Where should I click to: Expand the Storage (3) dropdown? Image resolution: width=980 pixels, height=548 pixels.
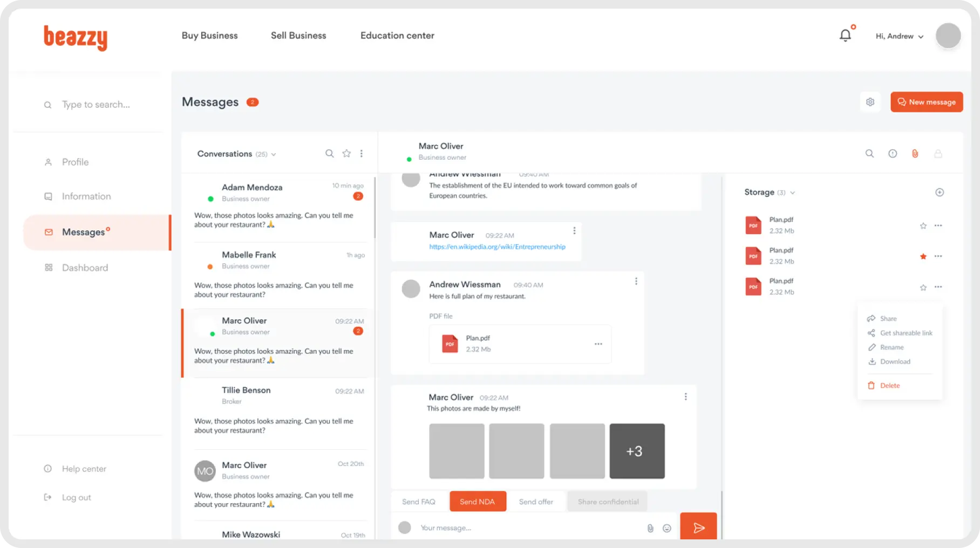click(792, 193)
